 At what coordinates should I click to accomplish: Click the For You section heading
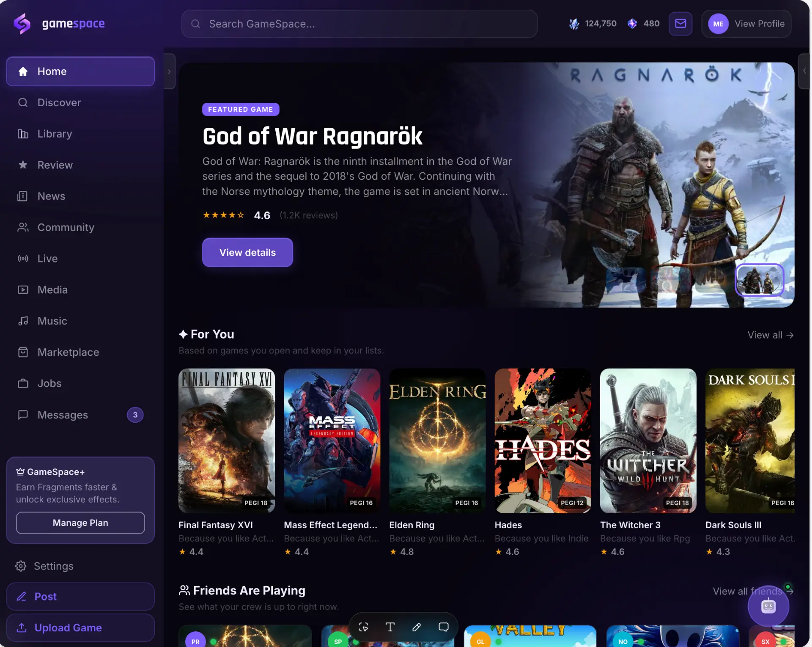(x=206, y=334)
